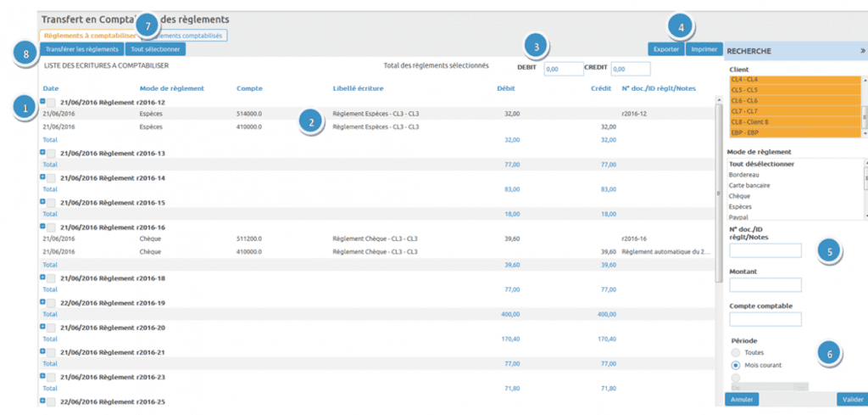Sort by Compte column header
The image size is (868, 415).
[249, 88]
